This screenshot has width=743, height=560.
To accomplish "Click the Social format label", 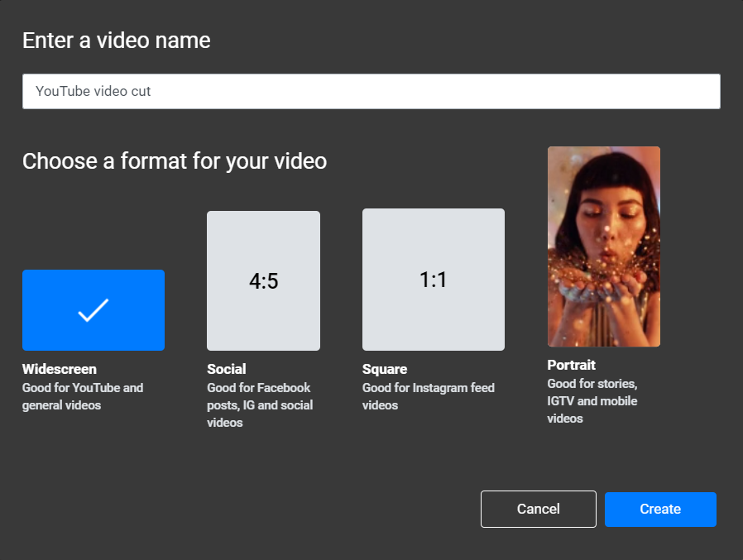I will point(227,369).
